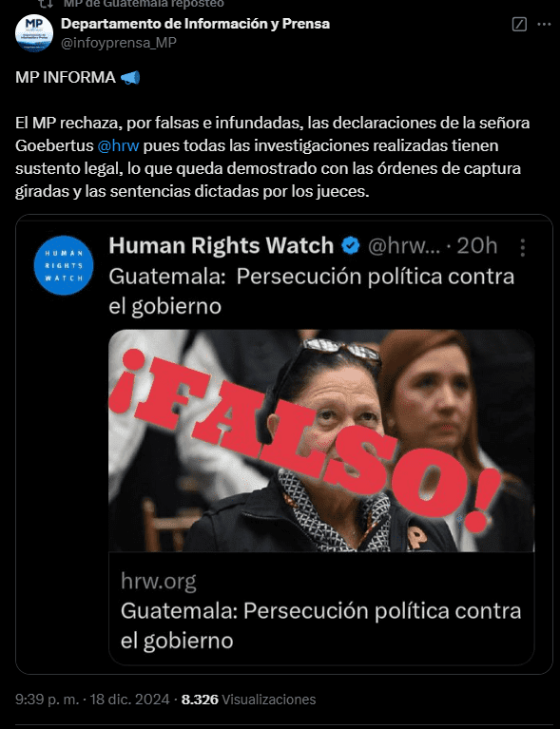560x729 pixels.
Task: Click the 'MP de Guatemala reposteó' label
Action: (144, 4)
